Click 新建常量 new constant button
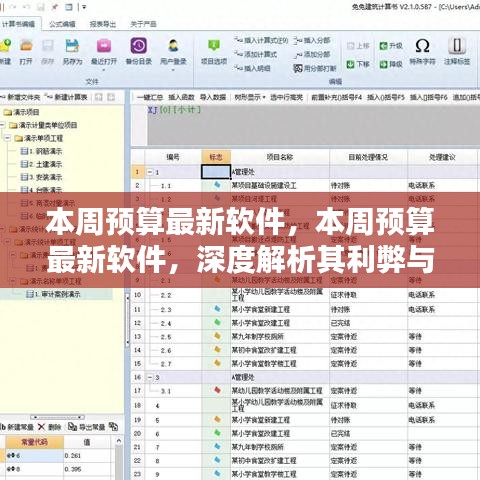The width and height of the screenshot is (480, 480). pyautogui.click(x=17, y=427)
